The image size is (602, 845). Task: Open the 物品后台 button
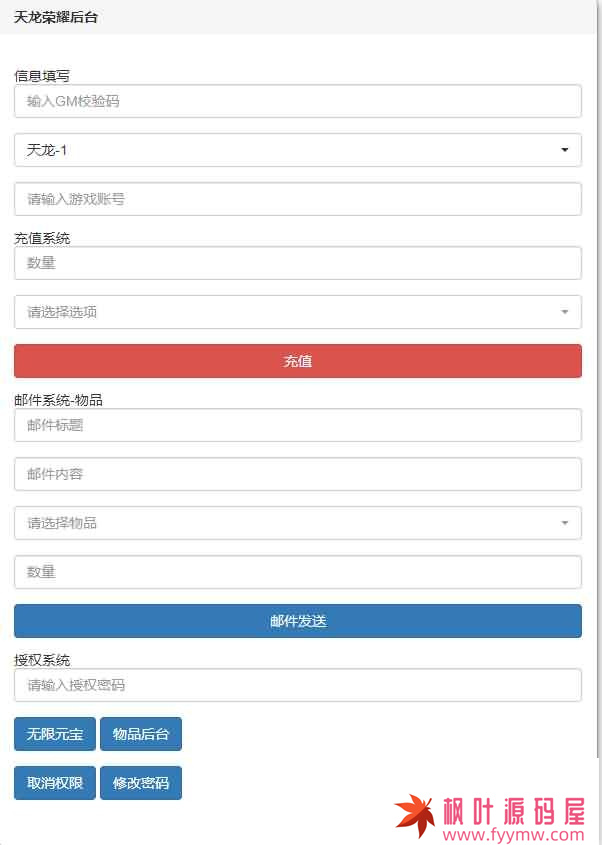pos(141,734)
